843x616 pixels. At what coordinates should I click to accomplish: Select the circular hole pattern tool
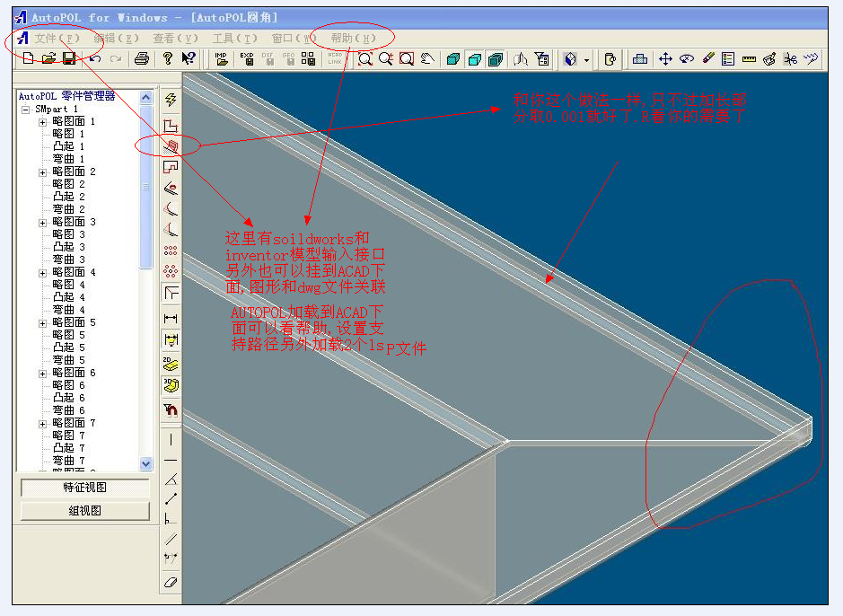(171, 271)
